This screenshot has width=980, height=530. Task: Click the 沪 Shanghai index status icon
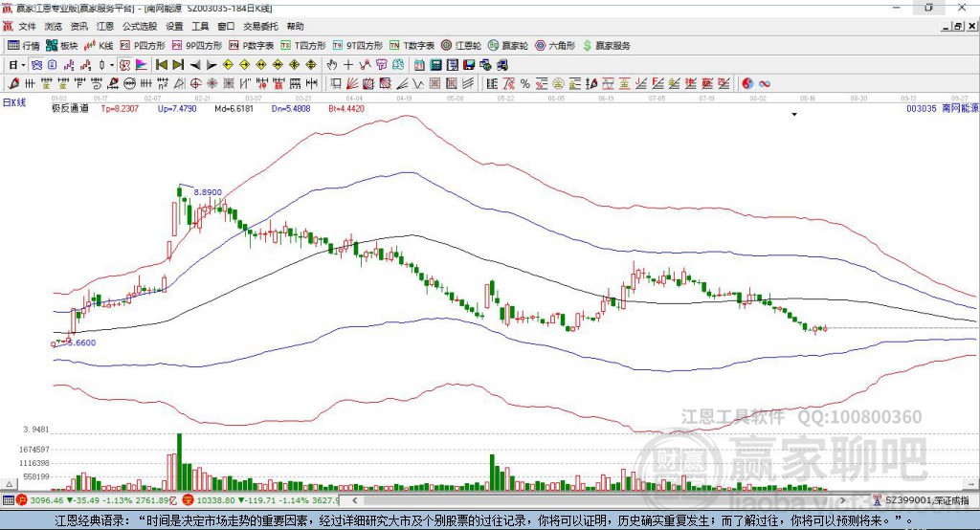pyautogui.click(x=22, y=500)
